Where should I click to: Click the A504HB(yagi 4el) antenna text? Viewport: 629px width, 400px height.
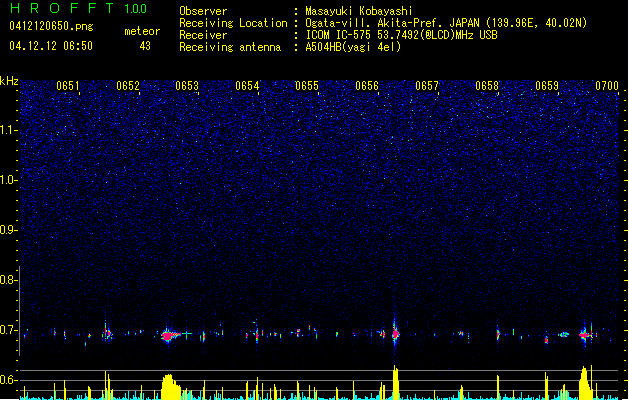click(353, 47)
